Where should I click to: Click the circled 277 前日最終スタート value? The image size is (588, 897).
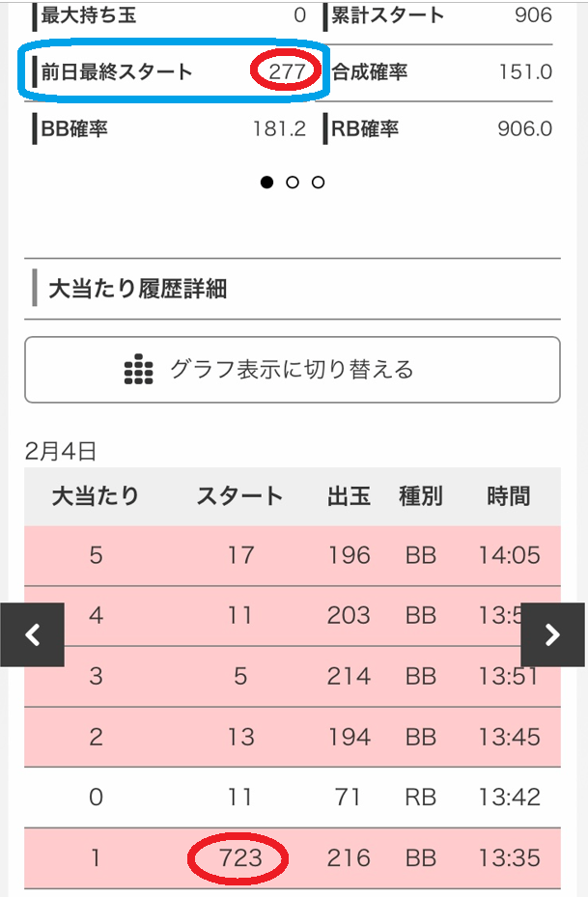pyautogui.click(x=286, y=69)
